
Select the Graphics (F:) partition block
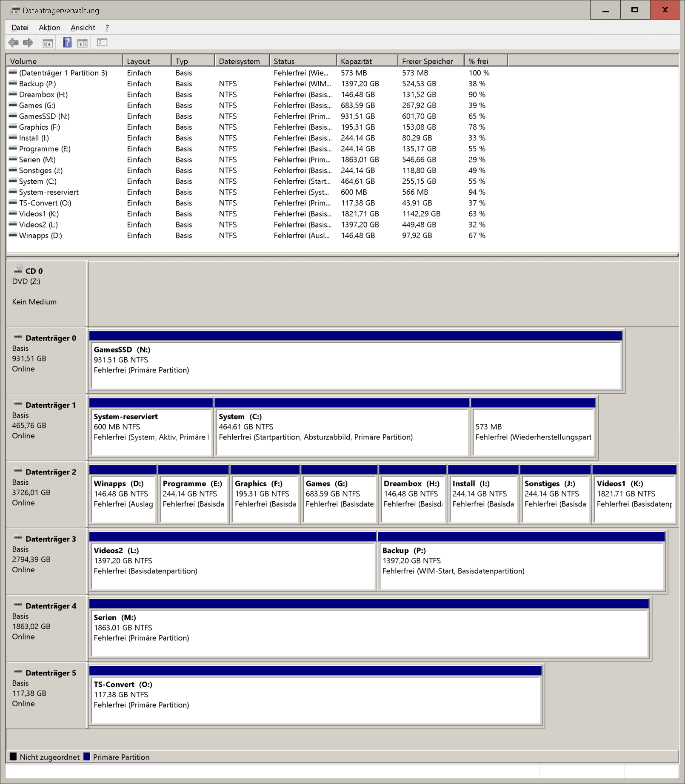[265, 494]
